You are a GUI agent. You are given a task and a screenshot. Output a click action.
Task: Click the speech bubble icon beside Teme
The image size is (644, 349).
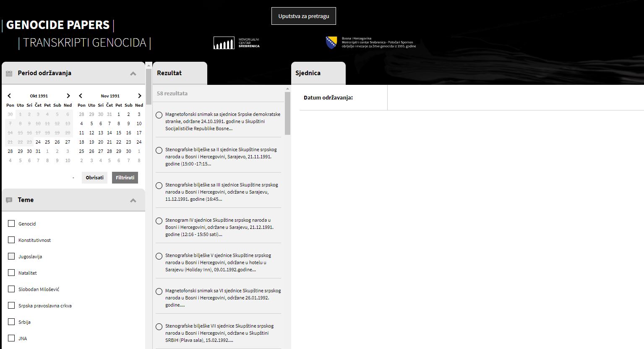9,200
